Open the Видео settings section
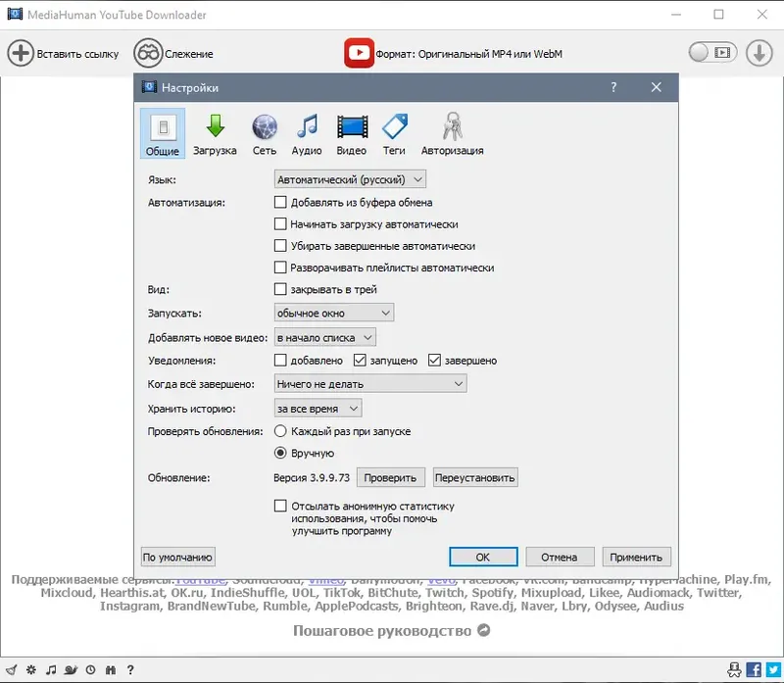The image size is (784, 683). [350, 133]
